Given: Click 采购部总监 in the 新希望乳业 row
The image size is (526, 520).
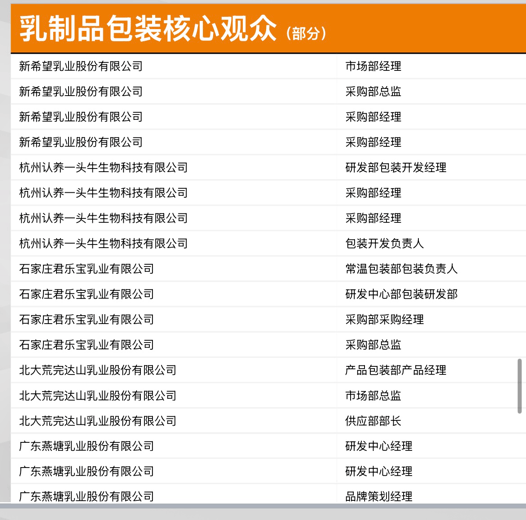Looking at the screenshot, I should 373,91.
